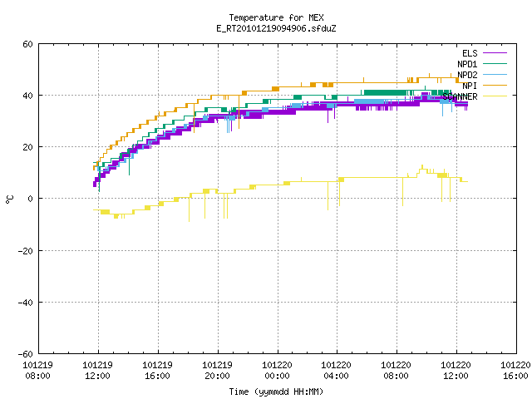Image resolution: width=532 pixels, height=399 pixels.
Task: Click the y-axis label -20
Action: (x=26, y=251)
